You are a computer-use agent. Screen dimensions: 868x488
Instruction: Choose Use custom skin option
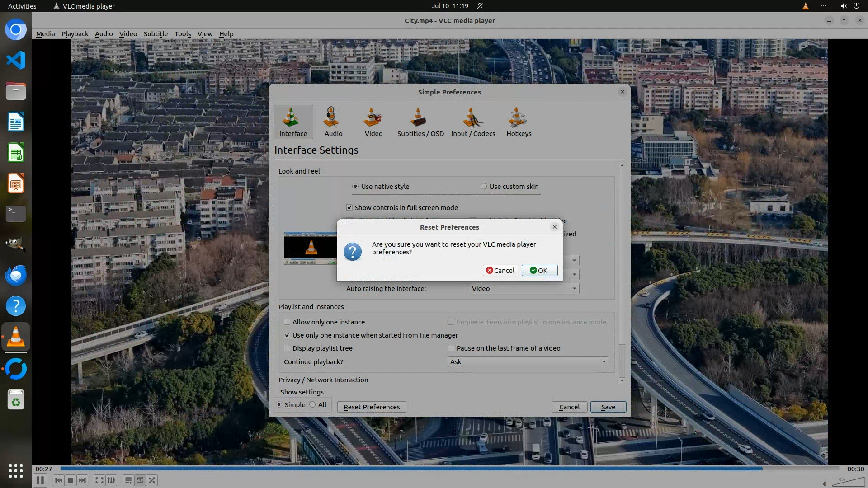(484, 187)
